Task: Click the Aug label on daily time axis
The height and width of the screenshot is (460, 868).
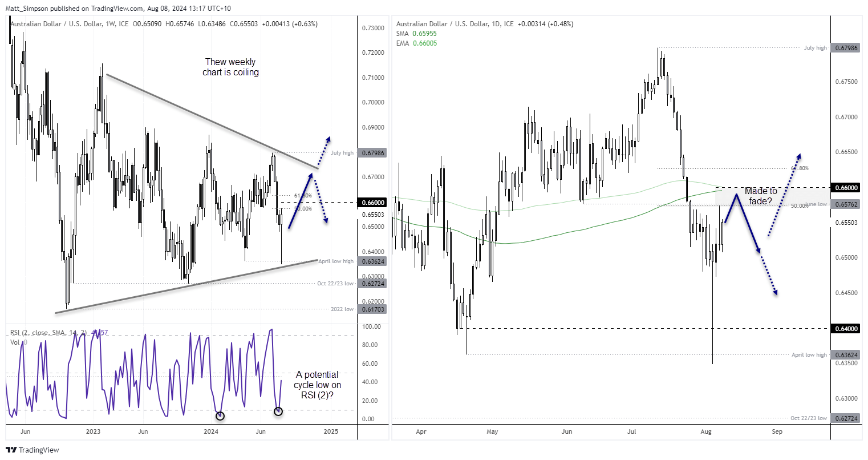Action: point(706,431)
